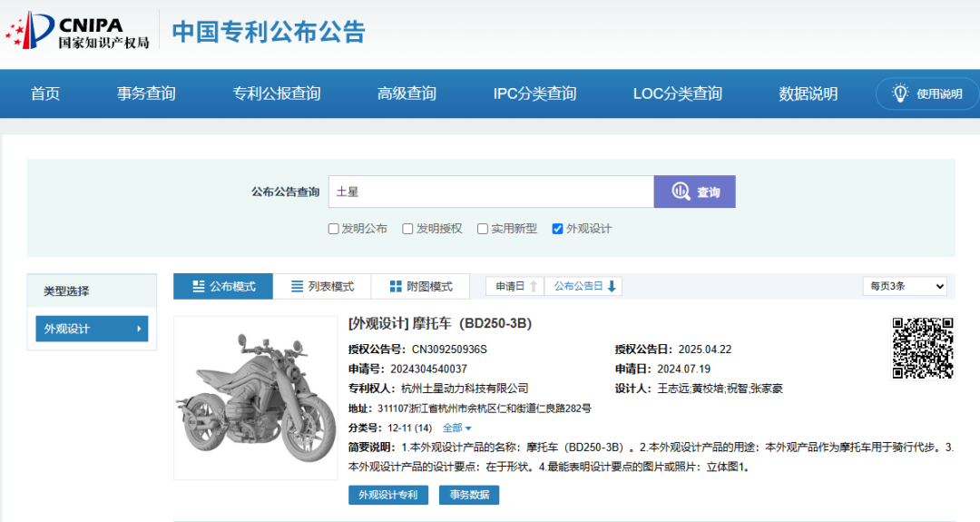Enable the 实用新型 checkbox
Screen dimensions: 980x522
483,229
